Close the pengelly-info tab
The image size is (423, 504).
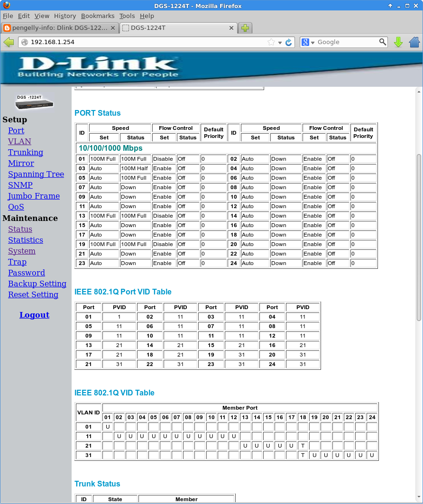[x=113, y=28]
